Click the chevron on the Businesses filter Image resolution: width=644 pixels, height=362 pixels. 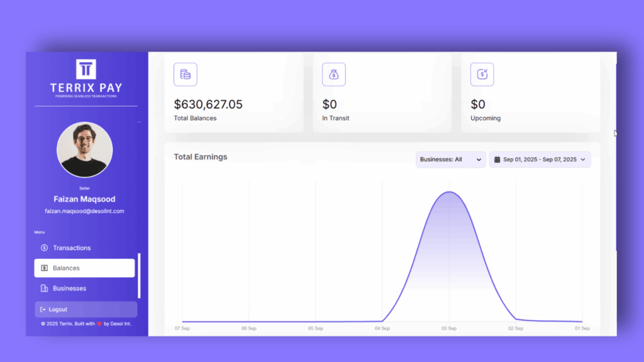pos(479,160)
